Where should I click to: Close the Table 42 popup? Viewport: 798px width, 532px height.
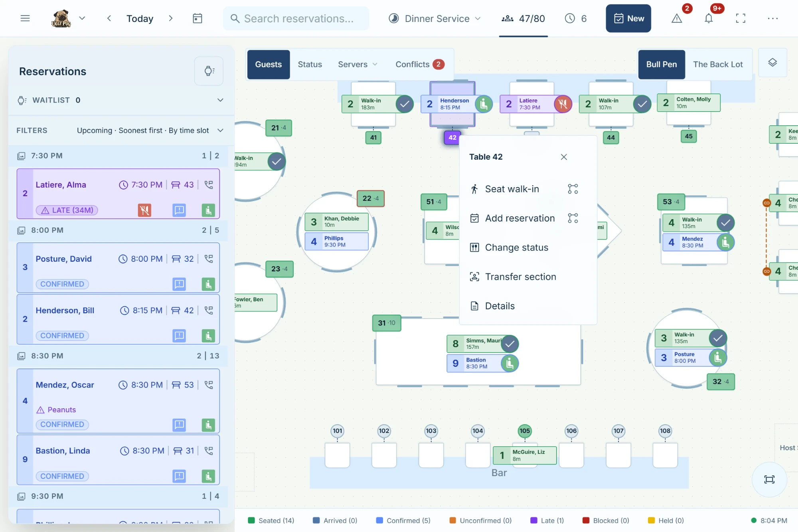(564, 157)
